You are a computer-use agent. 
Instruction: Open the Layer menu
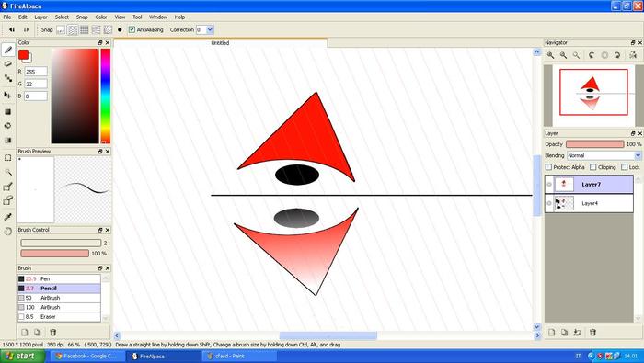click(x=40, y=17)
